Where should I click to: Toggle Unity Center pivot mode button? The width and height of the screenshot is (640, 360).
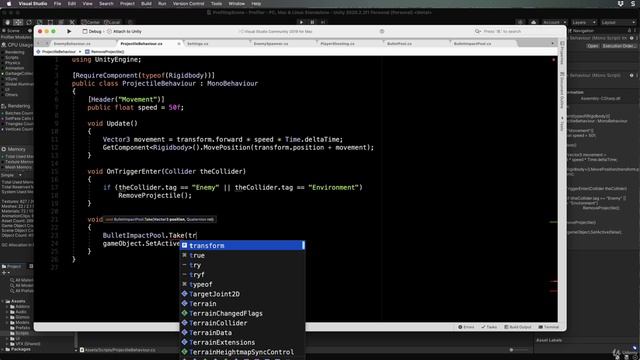coord(91,22)
